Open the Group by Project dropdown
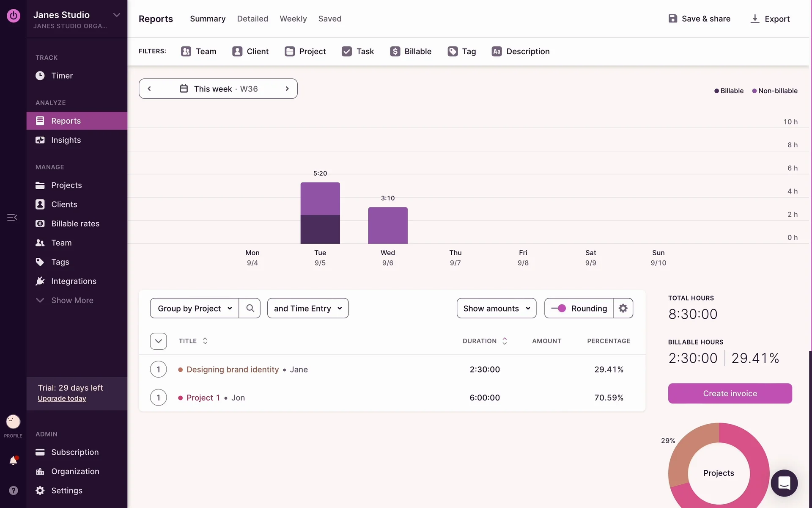812x508 pixels. coord(195,308)
